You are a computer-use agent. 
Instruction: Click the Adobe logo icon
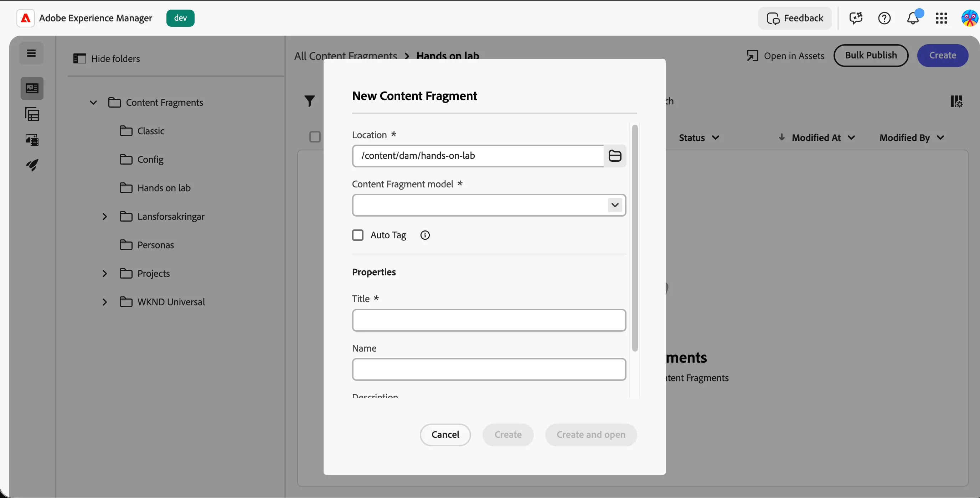pyautogui.click(x=26, y=18)
